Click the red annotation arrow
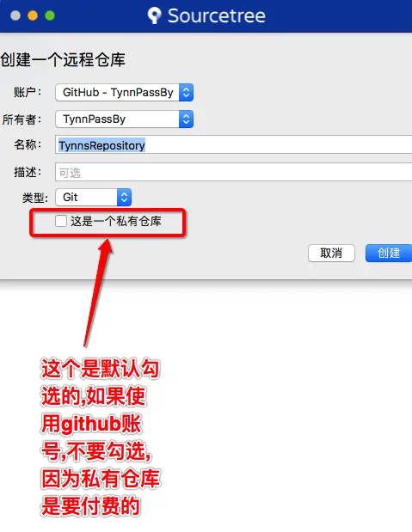 pyautogui.click(x=99, y=292)
